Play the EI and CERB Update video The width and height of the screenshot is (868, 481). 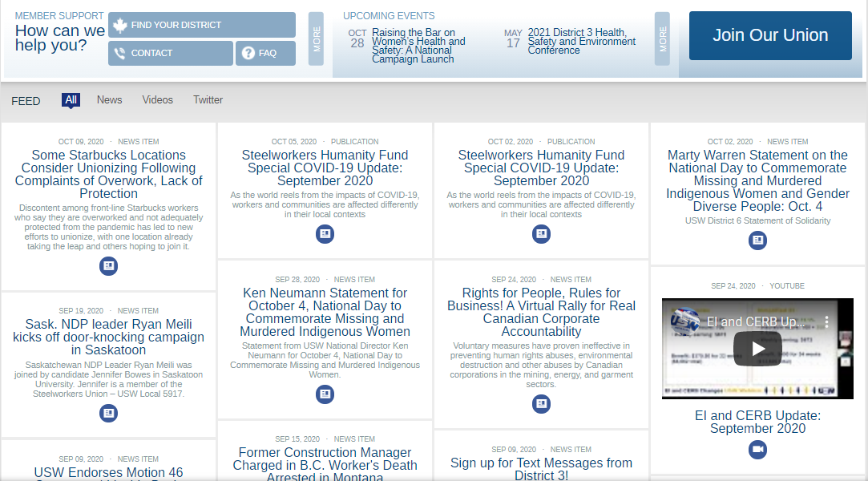click(758, 349)
